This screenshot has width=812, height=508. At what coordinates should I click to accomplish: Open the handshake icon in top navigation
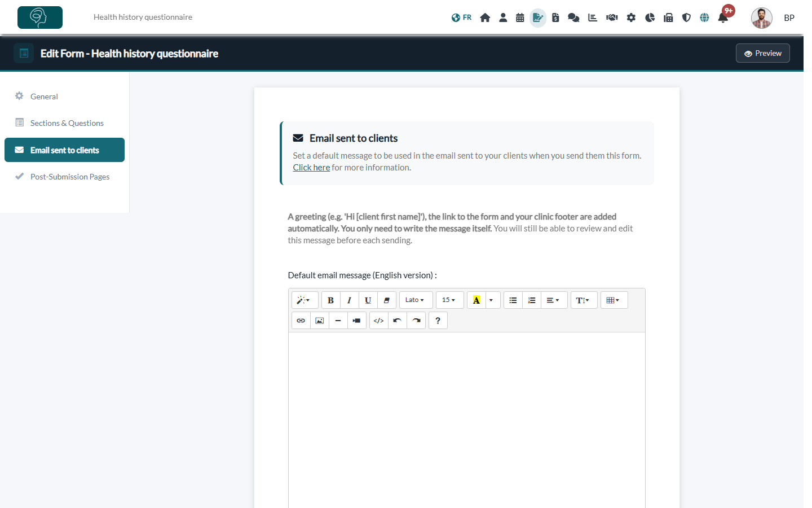coord(612,17)
